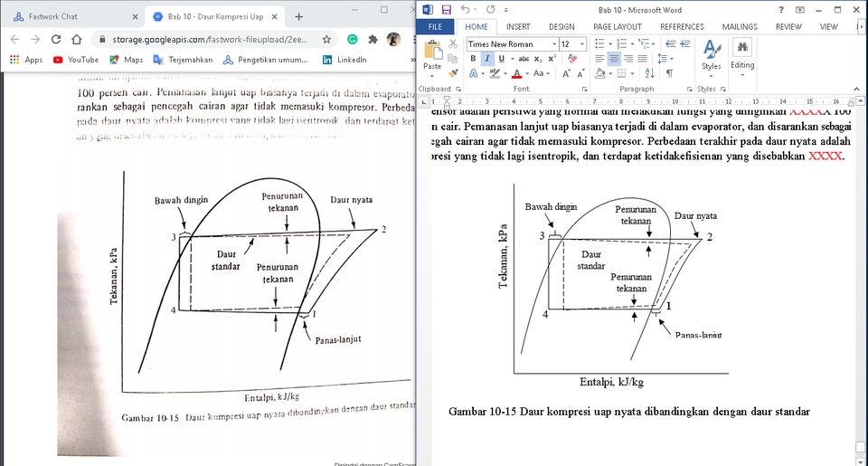Click Repeat in Quick Access Toolbar
The image size is (868, 466).
(490, 9)
